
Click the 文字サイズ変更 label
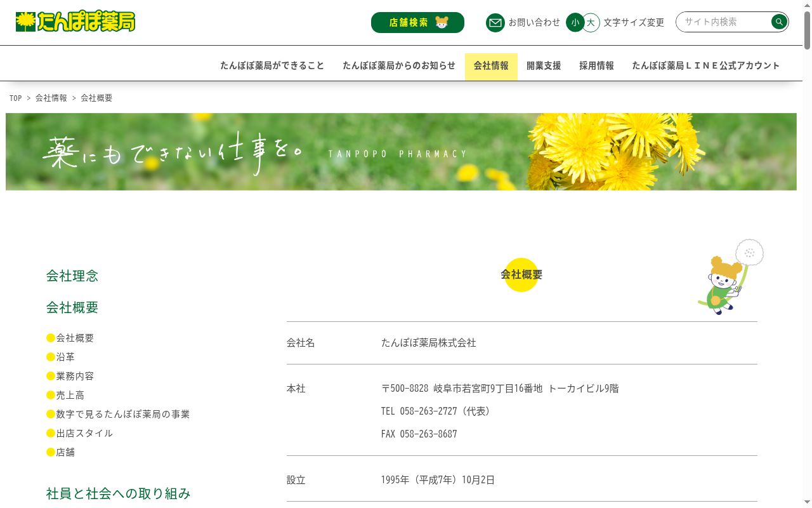(634, 22)
